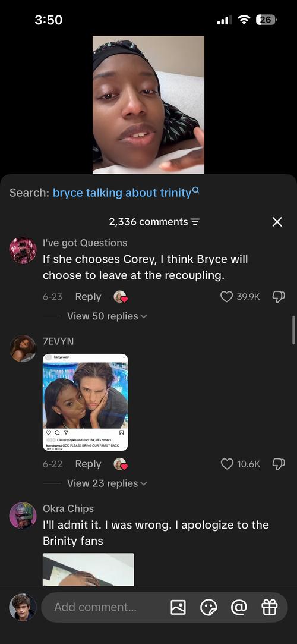This screenshot has width=297, height=644.
Task: Open Okra Chips profile avatar
Action: [x=23, y=516]
